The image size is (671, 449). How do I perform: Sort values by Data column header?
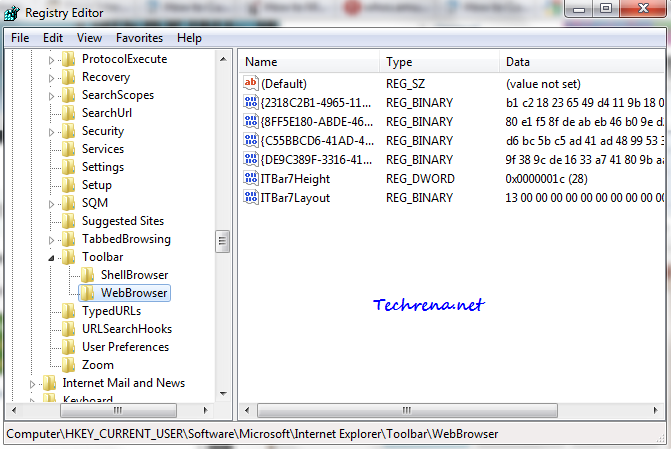click(582, 62)
